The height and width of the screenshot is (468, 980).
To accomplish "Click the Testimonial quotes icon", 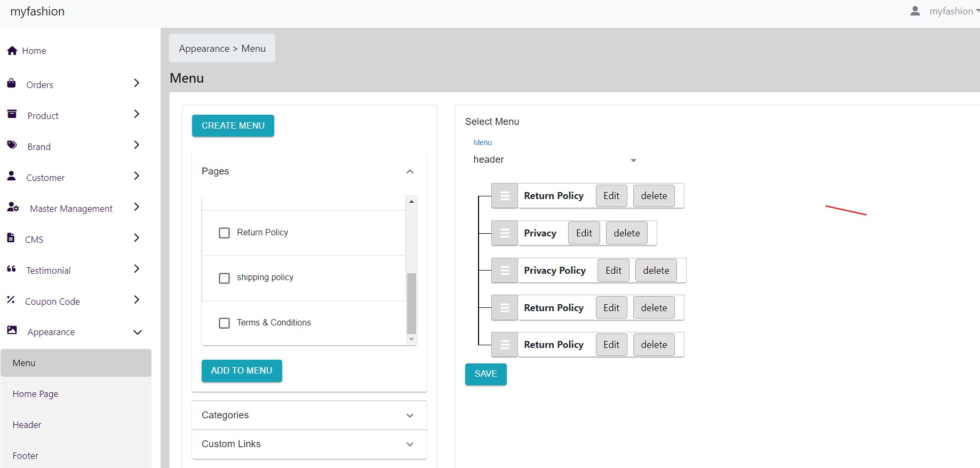I will coord(11,269).
